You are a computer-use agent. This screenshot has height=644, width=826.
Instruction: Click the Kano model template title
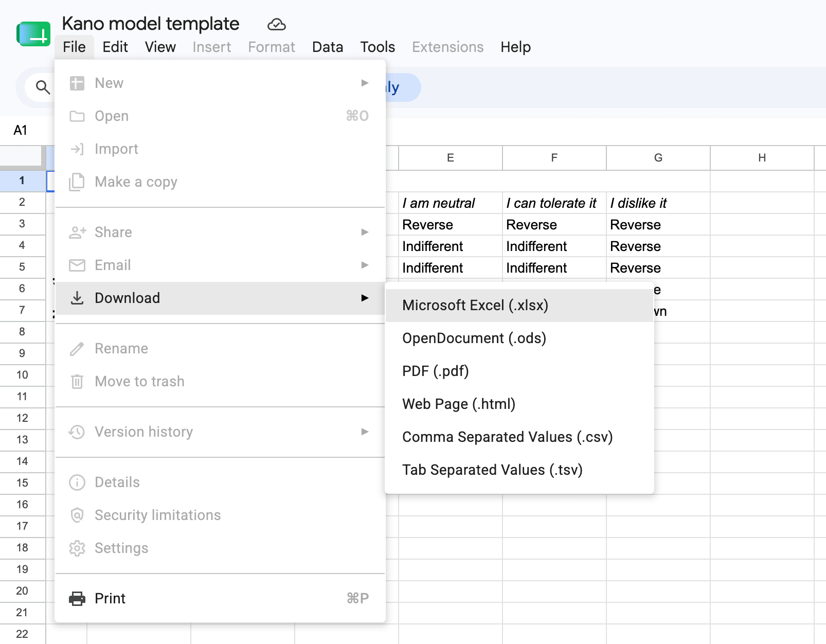(151, 24)
